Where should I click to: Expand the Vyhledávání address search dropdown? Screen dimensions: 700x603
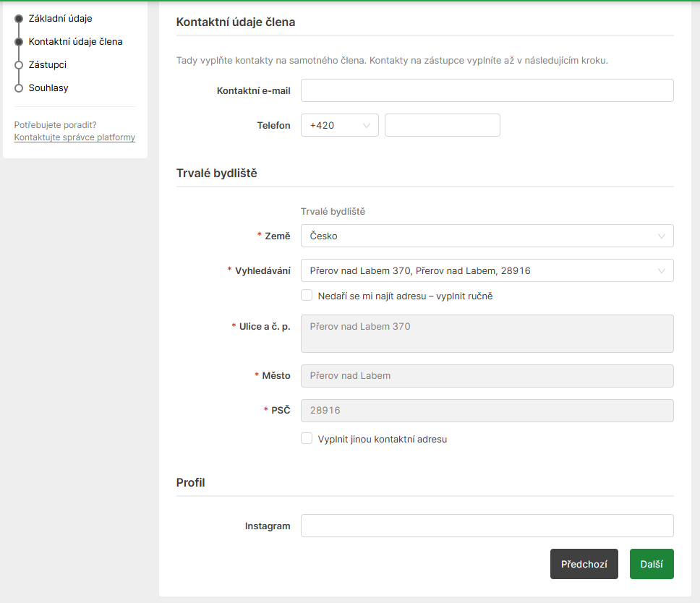click(x=477, y=270)
